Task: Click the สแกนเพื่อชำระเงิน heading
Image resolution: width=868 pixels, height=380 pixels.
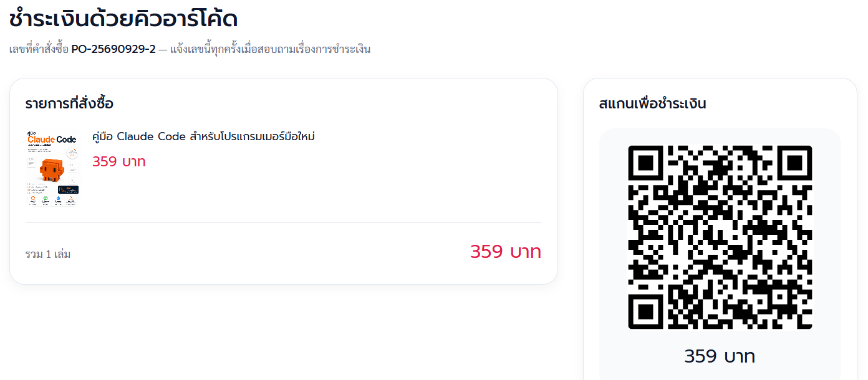Action: click(652, 103)
